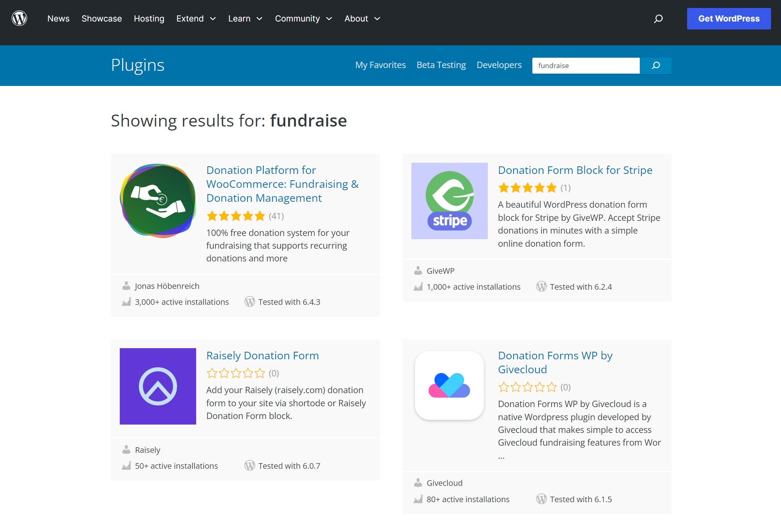Click WordPress icon beside Tested with 6.1.5
This screenshot has width=781, height=532.
[541, 499]
